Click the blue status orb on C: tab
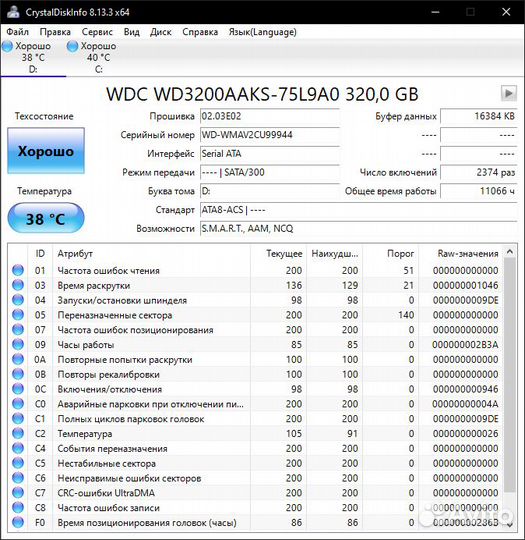 [73, 46]
